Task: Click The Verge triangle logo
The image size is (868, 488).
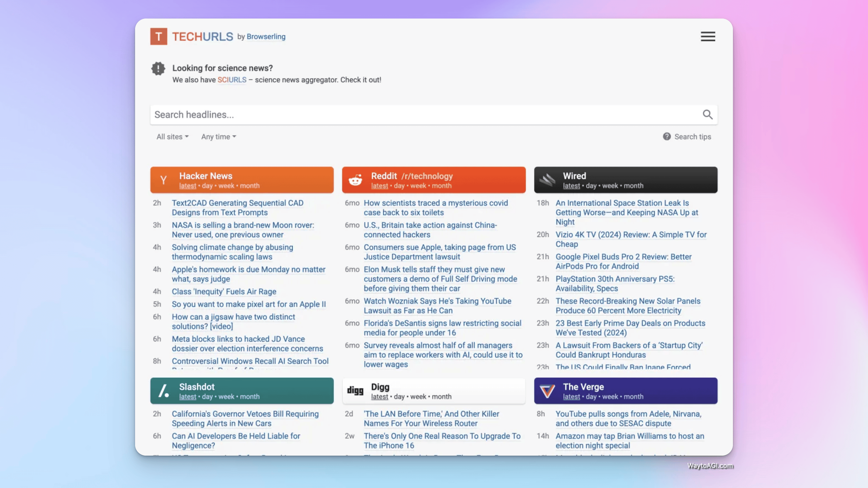Action: click(547, 391)
